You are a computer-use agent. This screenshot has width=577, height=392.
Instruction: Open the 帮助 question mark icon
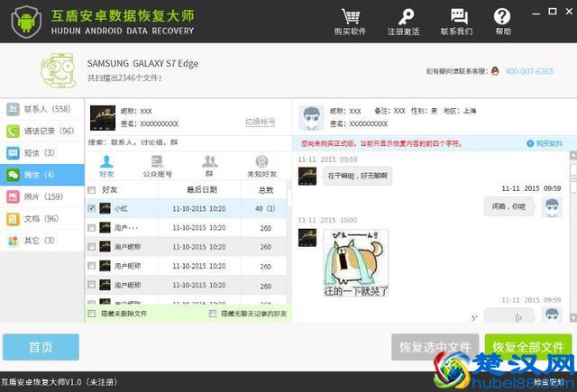tap(502, 17)
